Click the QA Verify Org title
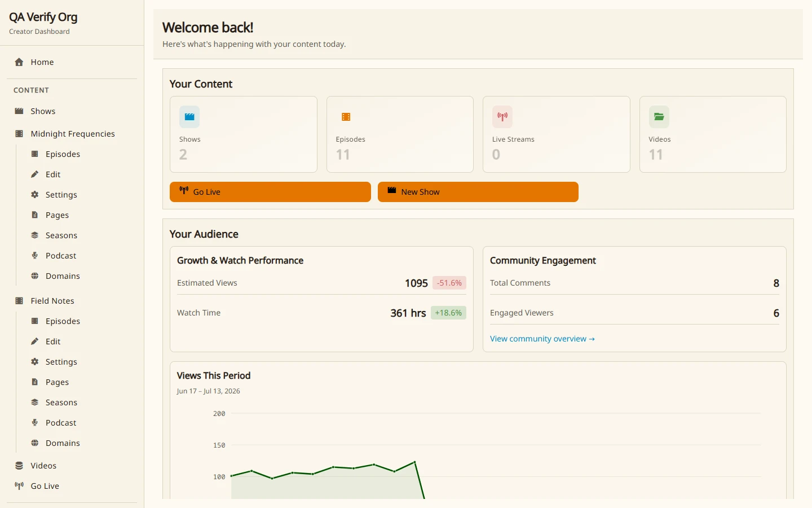The image size is (812, 508). [43, 17]
